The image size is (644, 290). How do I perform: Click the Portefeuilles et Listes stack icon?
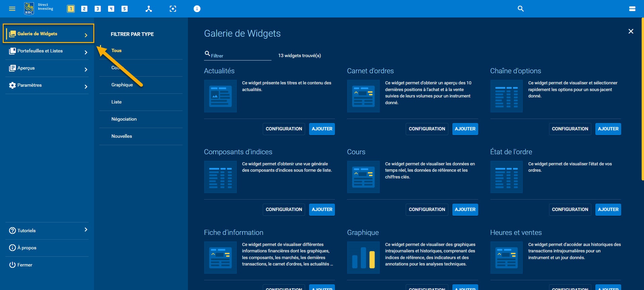click(x=12, y=51)
